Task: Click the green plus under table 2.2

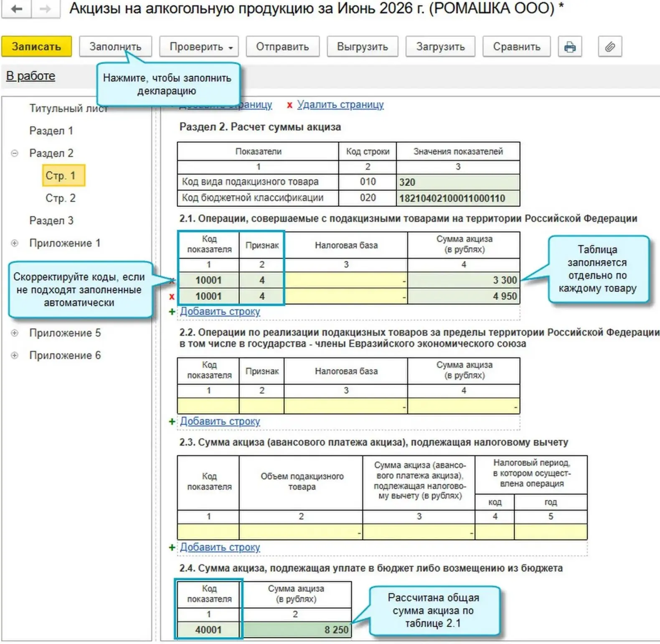Action: point(172,421)
